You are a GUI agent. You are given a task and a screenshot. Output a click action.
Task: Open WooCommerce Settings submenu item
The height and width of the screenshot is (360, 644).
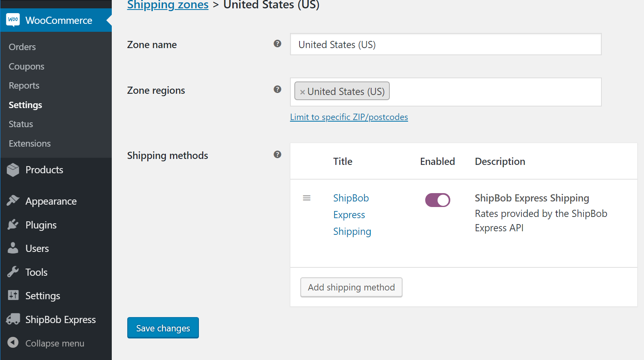(25, 105)
